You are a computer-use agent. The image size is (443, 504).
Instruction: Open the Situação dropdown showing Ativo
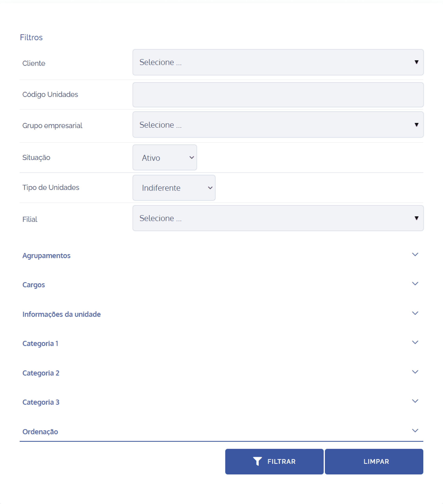(165, 158)
